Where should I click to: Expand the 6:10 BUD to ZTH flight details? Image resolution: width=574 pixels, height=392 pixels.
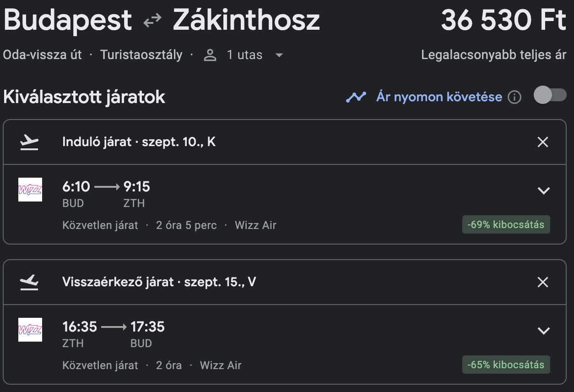click(x=543, y=191)
